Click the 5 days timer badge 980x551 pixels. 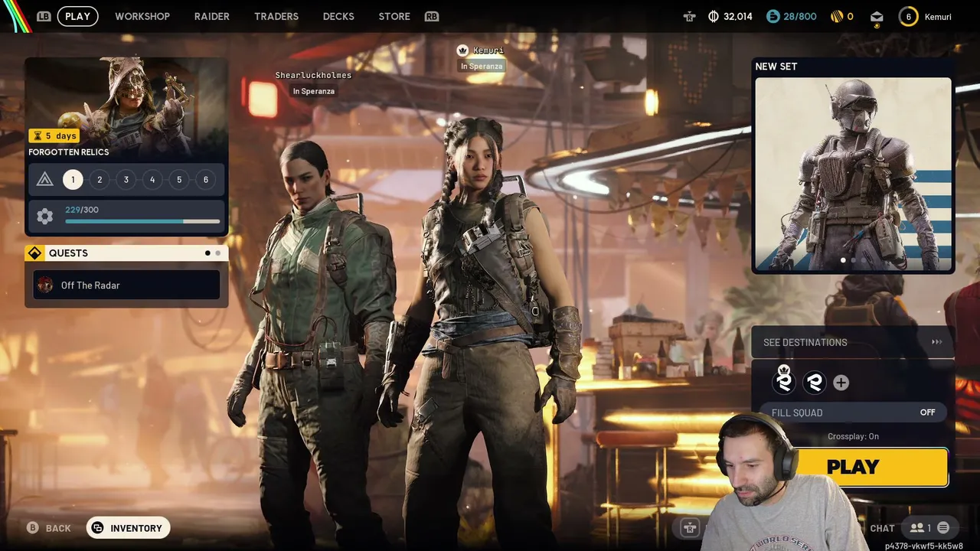click(x=54, y=135)
